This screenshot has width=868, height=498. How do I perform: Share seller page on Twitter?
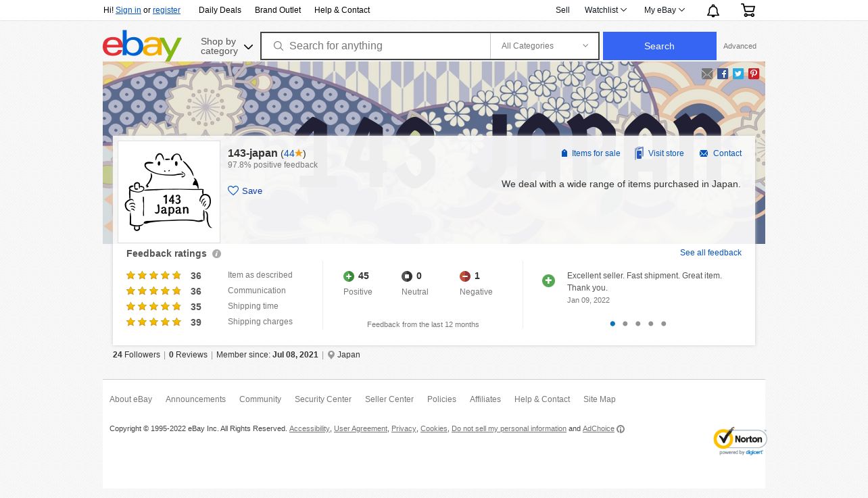click(738, 74)
